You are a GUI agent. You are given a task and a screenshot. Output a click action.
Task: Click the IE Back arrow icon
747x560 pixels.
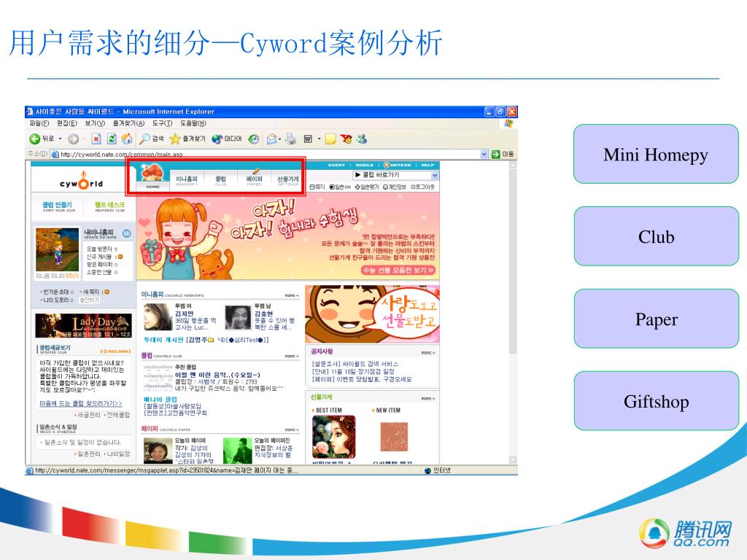[x=34, y=139]
